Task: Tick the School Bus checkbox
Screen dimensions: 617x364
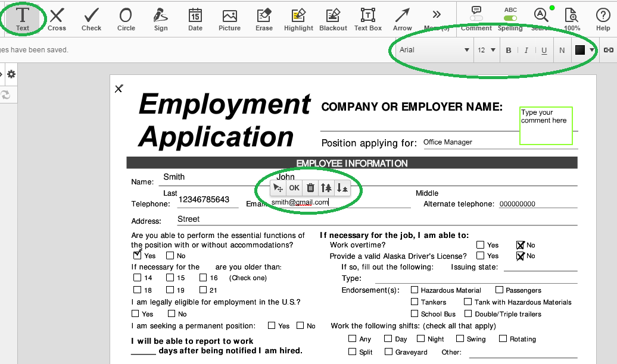Action: click(415, 313)
